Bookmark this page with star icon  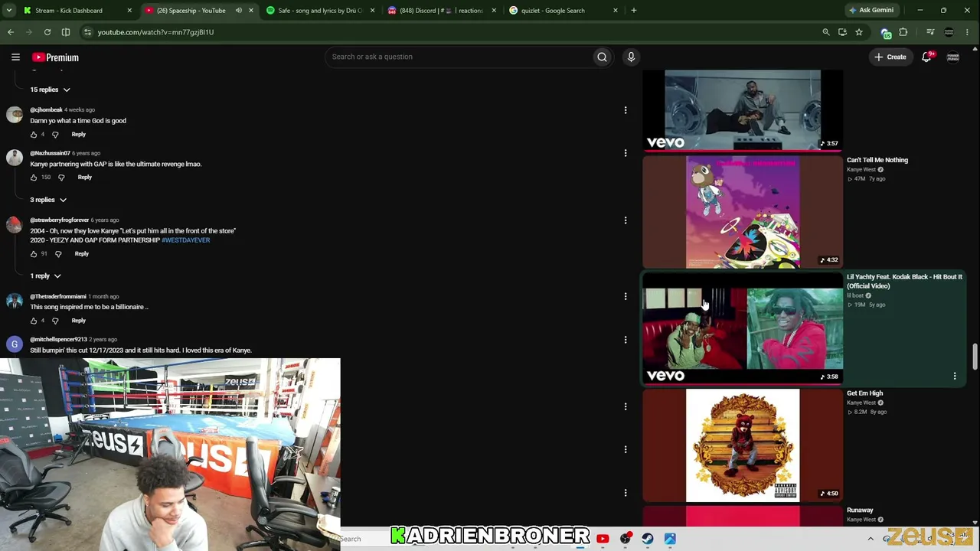click(859, 32)
